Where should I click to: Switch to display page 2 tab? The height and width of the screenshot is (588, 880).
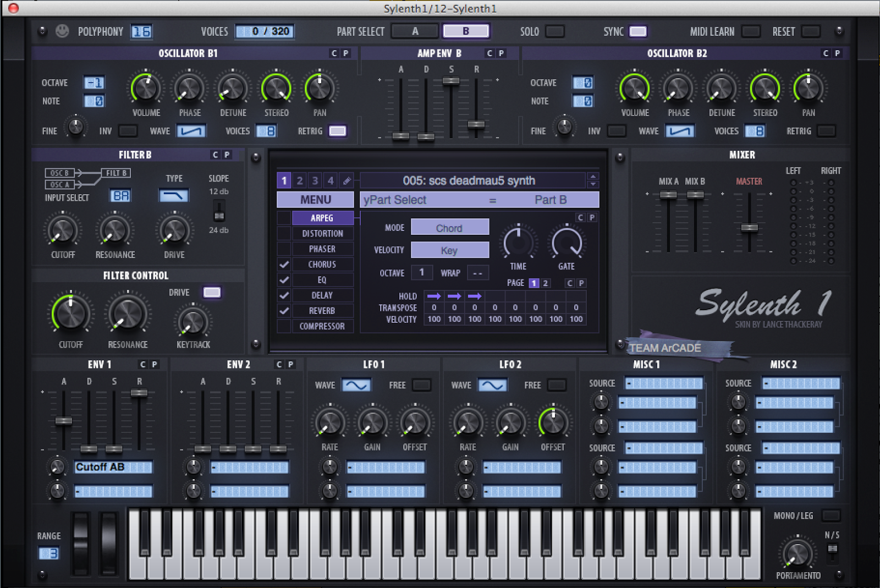[x=300, y=180]
